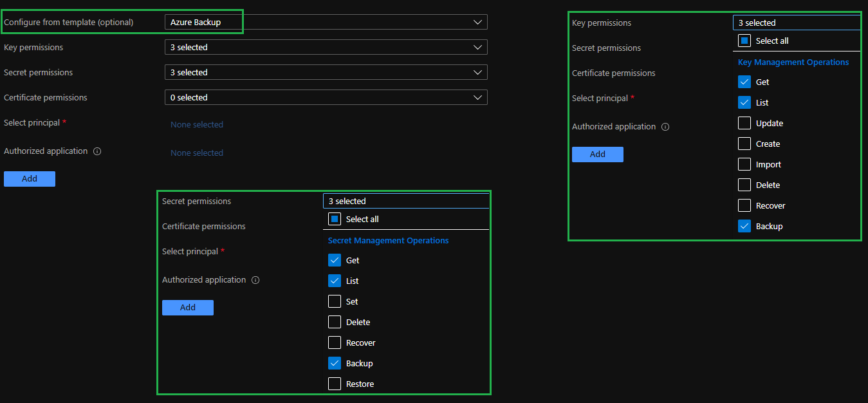
Task: Click the Add button in the main form
Action: (30, 178)
